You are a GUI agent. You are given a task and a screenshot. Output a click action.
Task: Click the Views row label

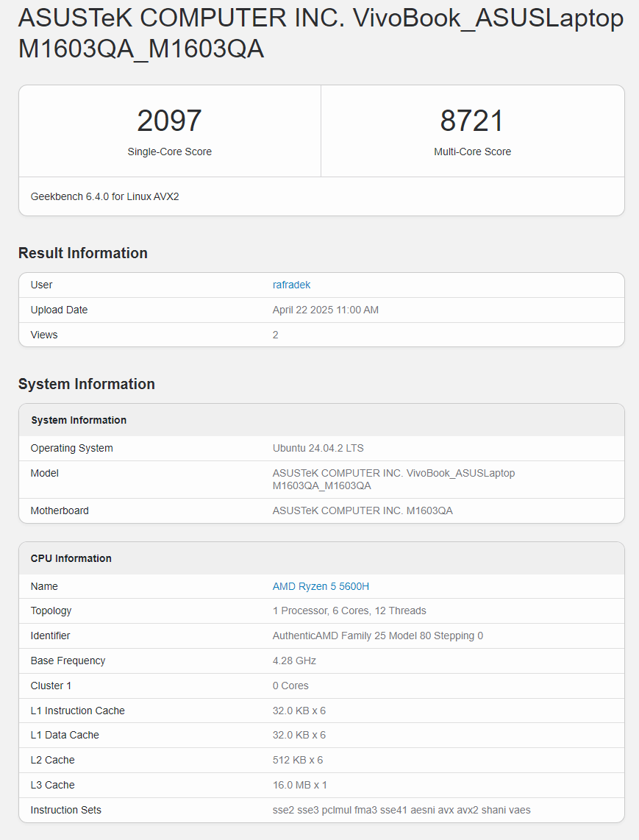pyautogui.click(x=44, y=335)
